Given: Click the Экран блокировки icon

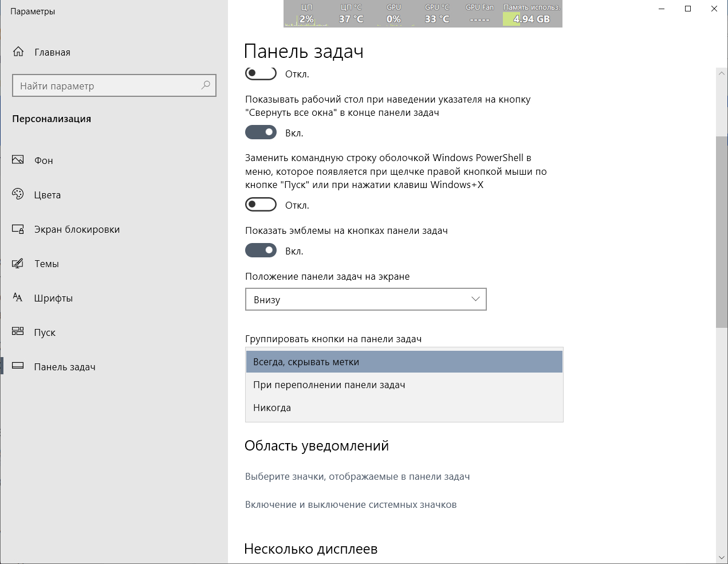Looking at the screenshot, I should pos(18,229).
